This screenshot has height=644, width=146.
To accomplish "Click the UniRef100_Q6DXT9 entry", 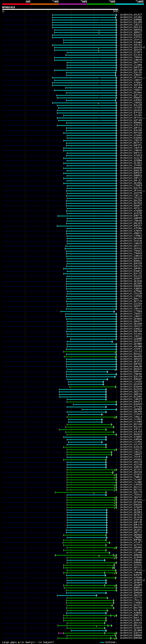I will pos(131,392).
